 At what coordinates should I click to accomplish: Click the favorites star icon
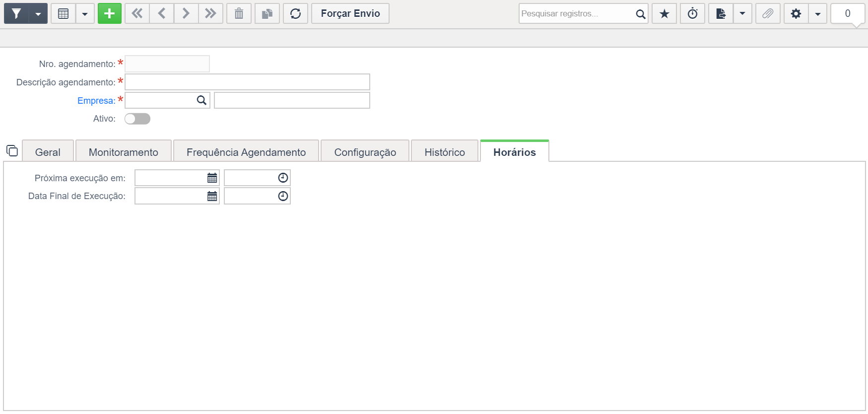coord(664,13)
